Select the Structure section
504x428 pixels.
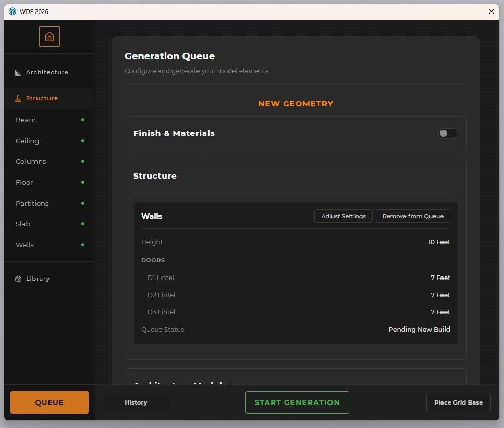(50, 98)
